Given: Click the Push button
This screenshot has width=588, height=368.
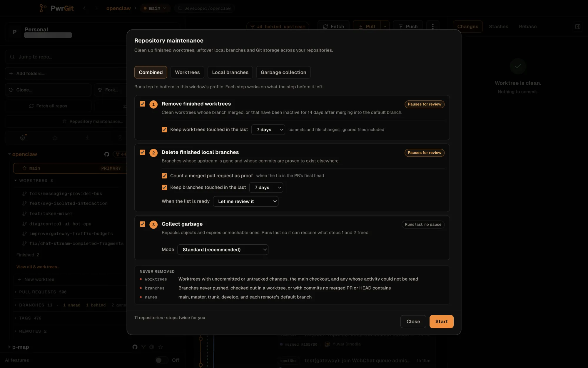Looking at the screenshot, I should (408, 26).
